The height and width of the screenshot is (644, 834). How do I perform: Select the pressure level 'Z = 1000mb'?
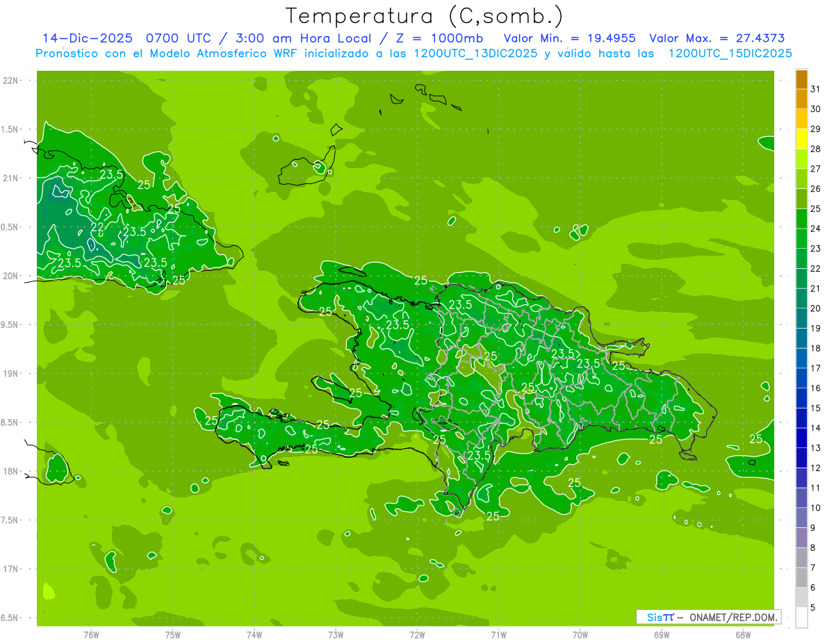(439, 38)
